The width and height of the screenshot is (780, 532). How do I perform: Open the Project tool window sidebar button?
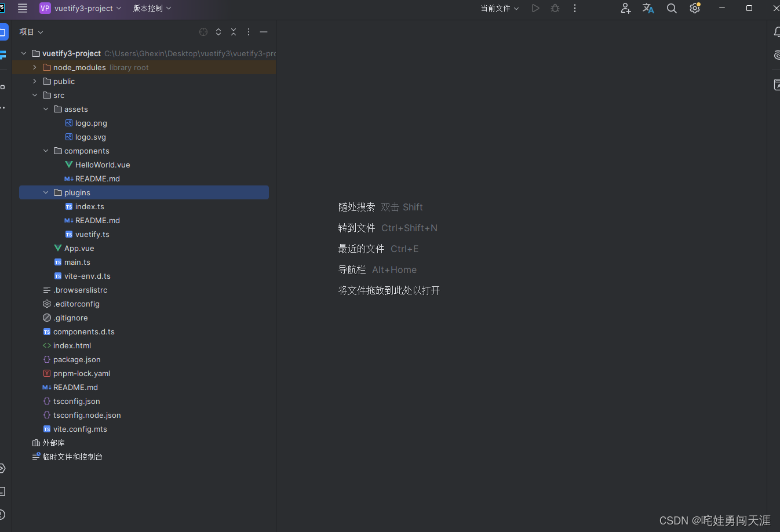3,32
